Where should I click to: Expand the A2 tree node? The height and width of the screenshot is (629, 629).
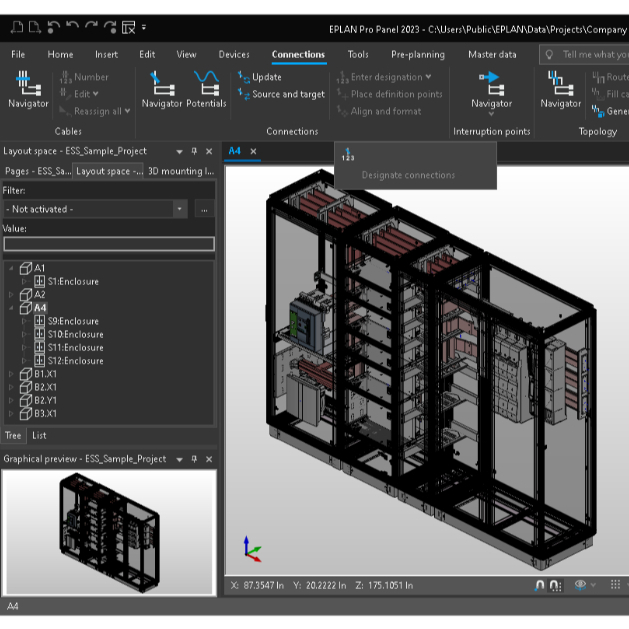pyautogui.click(x=11, y=294)
